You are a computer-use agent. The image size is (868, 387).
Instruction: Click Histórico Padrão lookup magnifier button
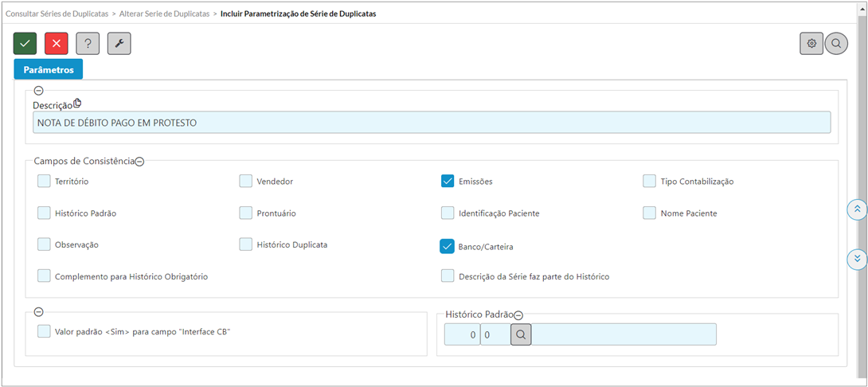pyautogui.click(x=521, y=334)
